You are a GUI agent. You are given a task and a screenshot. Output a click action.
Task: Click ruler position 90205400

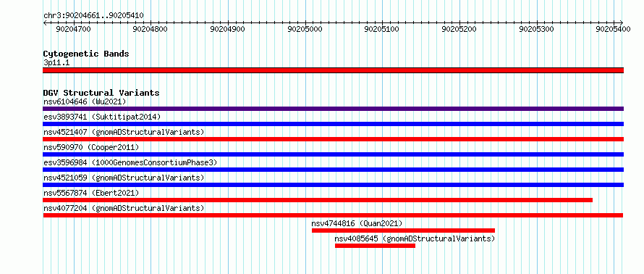click(x=614, y=29)
